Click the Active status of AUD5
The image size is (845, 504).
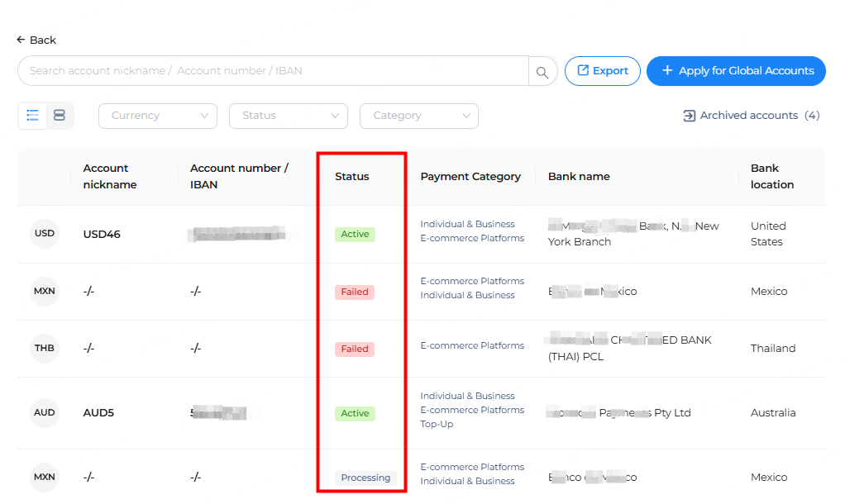[355, 414]
